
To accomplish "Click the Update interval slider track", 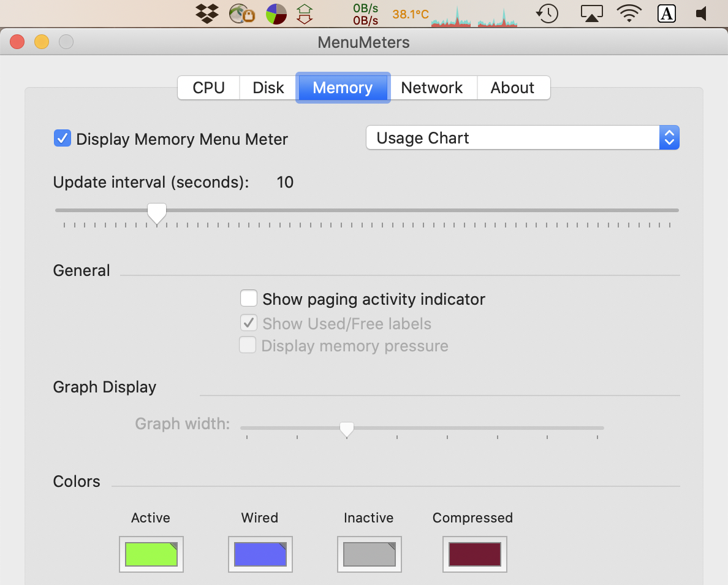I will pos(367,210).
